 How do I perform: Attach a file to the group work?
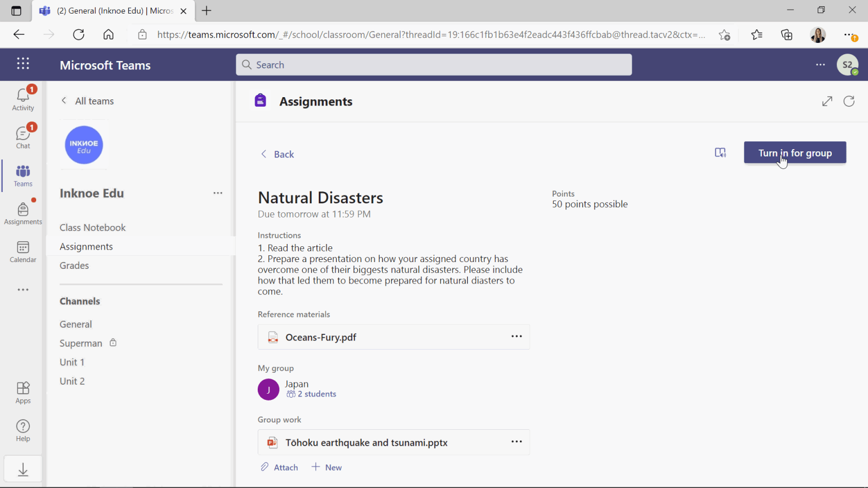[279, 467]
